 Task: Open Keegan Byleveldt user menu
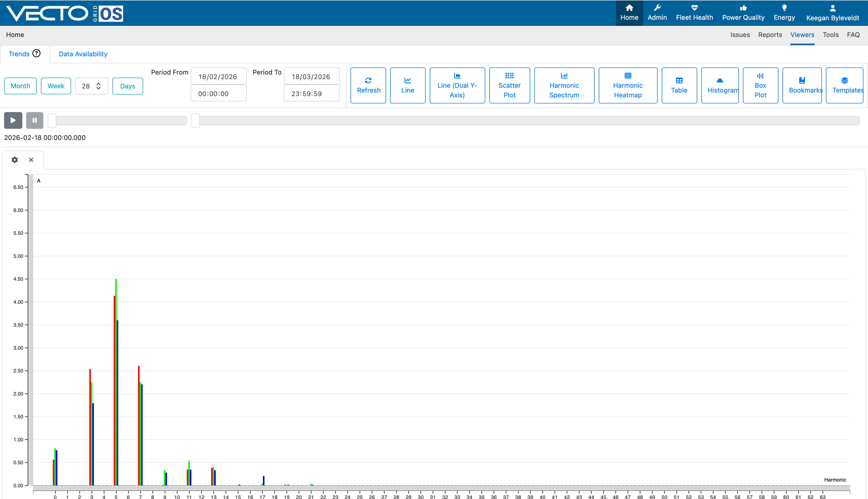tap(832, 13)
